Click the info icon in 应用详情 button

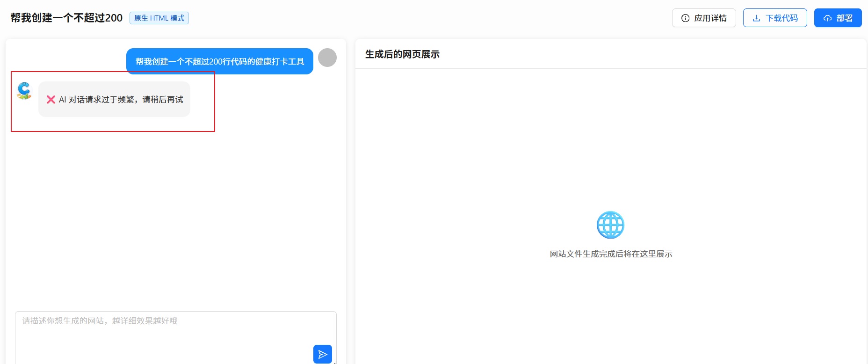tap(685, 18)
